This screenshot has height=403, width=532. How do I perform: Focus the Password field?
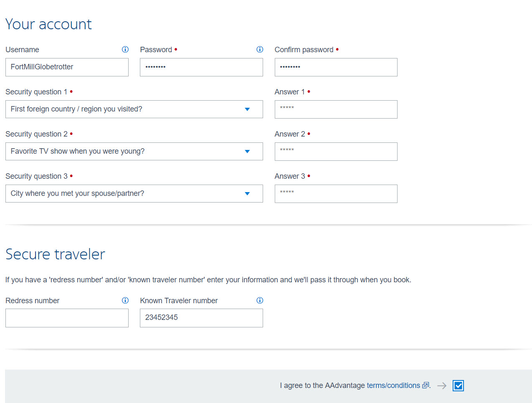201,67
